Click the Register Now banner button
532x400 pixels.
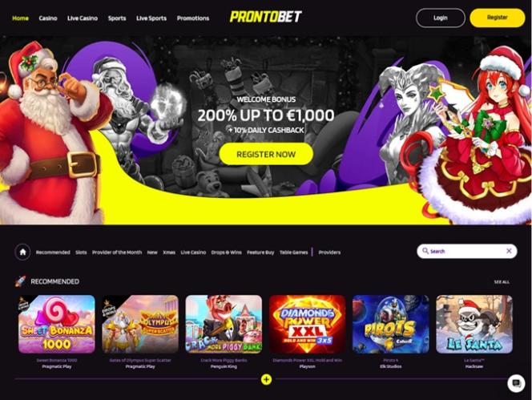tap(266, 154)
